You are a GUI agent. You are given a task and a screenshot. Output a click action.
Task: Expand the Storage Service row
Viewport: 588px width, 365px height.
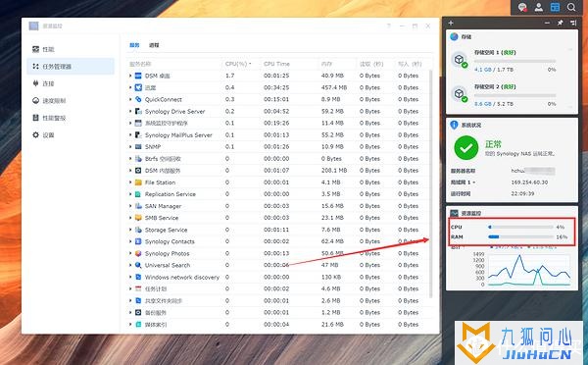130,230
